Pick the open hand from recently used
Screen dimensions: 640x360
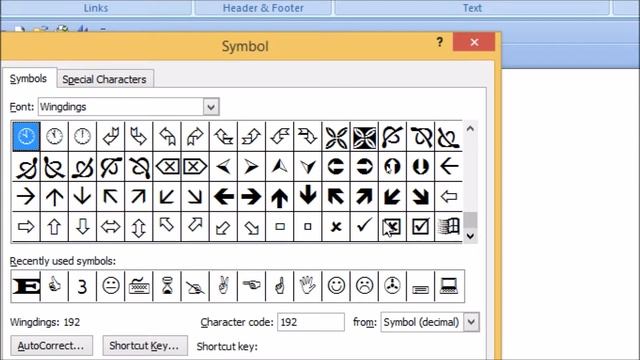(308, 286)
